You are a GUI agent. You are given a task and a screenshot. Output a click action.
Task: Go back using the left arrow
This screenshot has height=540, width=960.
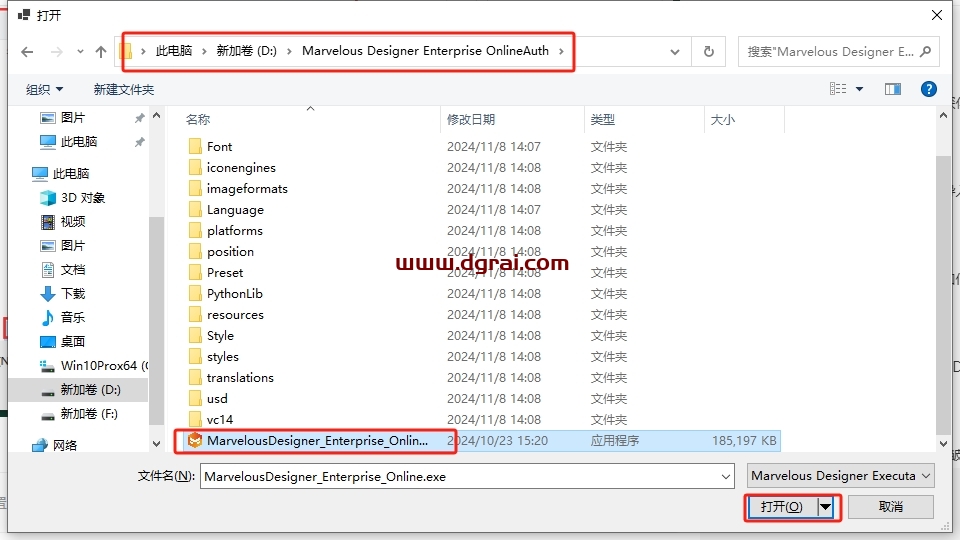27,52
